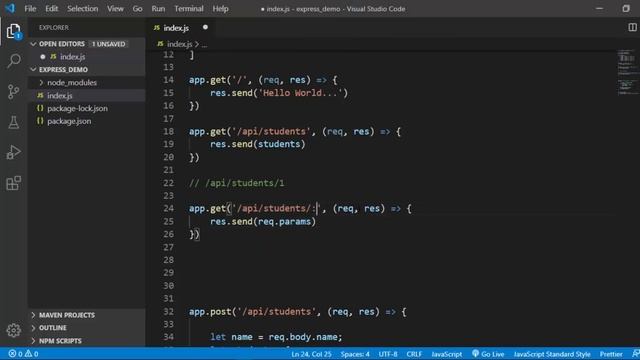
Task: Click the breadcrumb ellipsis after index.js
Action: (204, 44)
